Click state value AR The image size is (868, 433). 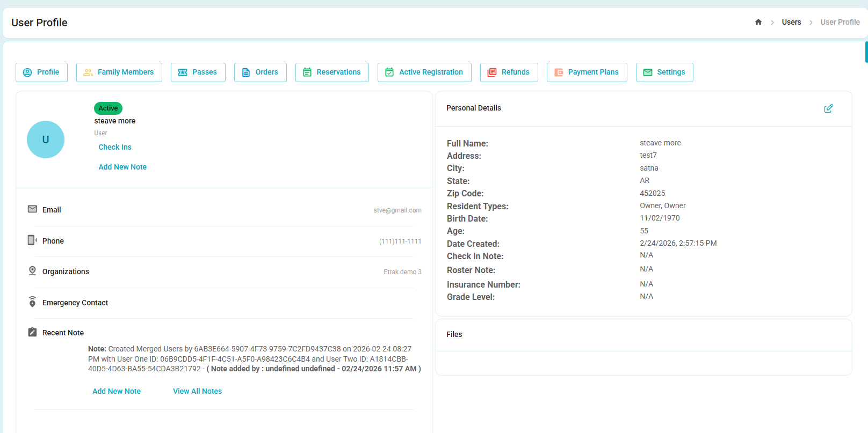pos(645,180)
